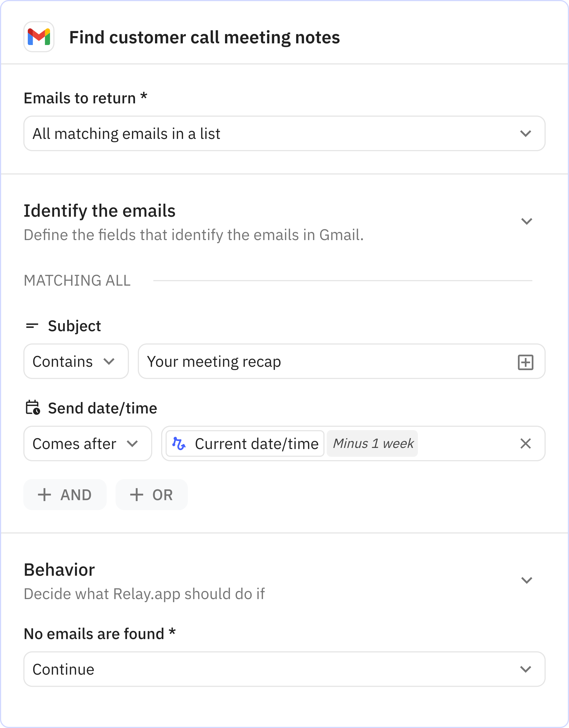Click the Find customer call meeting notes title
This screenshot has height=728, width=569.
[204, 37]
